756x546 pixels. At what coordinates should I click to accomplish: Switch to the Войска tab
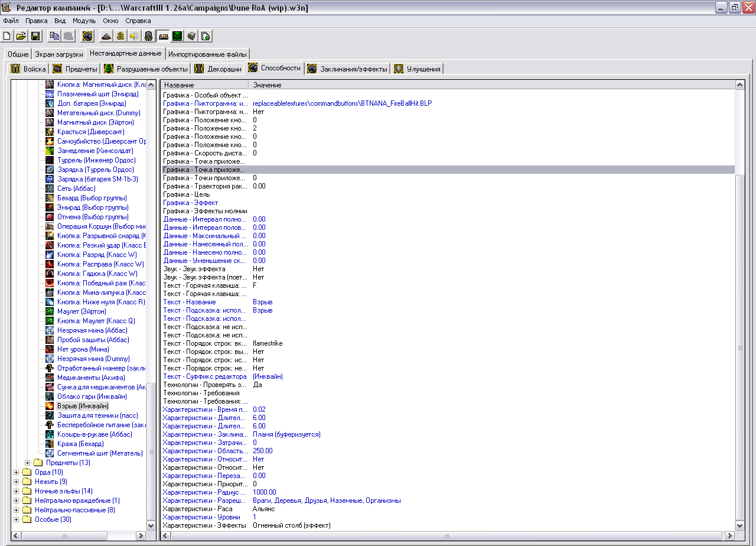point(29,69)
